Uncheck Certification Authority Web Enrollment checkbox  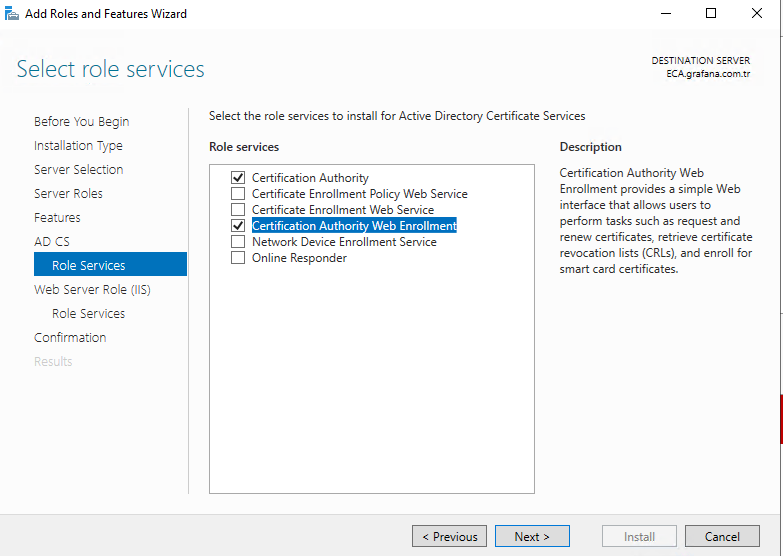click(x=238, y=225)
